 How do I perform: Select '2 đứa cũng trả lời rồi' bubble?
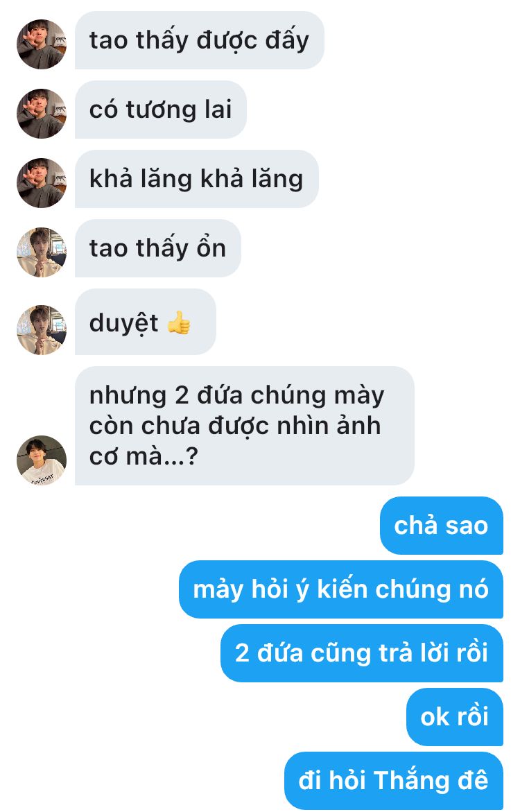361,653
